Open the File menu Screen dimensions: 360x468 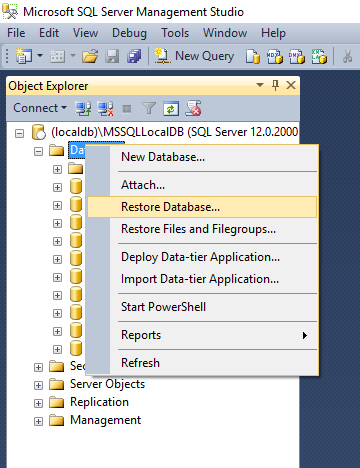coord(16,33)
